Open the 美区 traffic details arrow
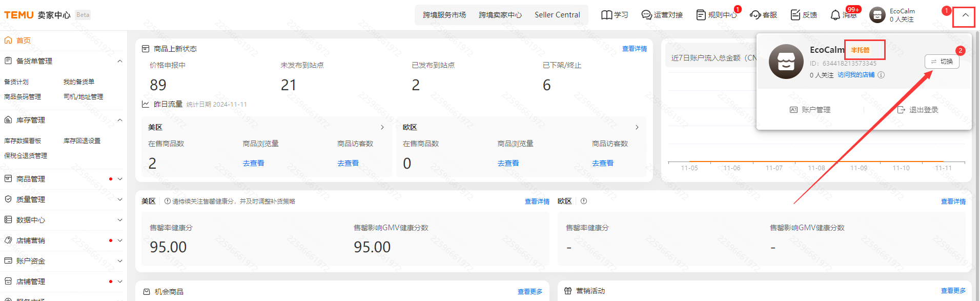 pos(382,127)
